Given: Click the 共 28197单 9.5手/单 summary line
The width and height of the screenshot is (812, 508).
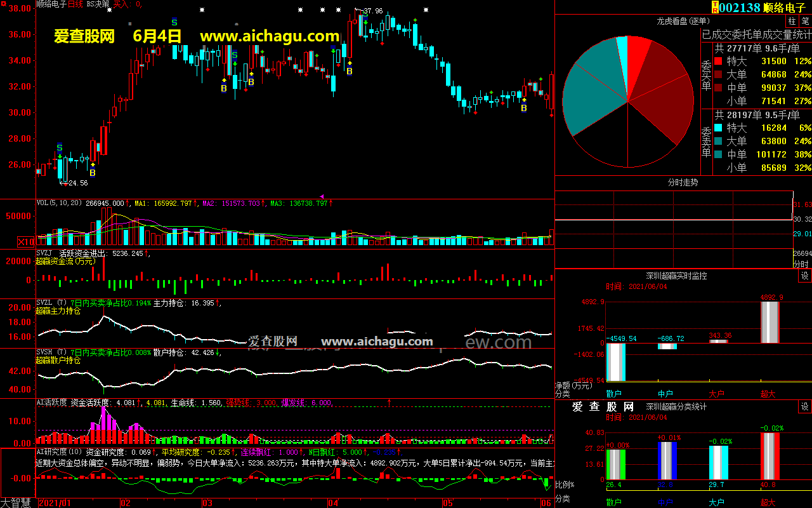Looking at the screenshot, I should click(x=757, y=115).
